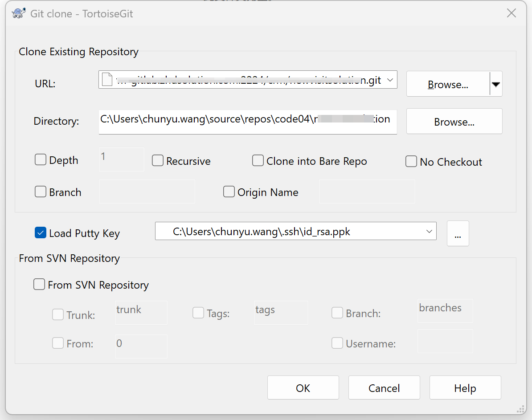Enable the From SVN Repository checkbox
Screen dimensions: 532x420
(39, 284)
